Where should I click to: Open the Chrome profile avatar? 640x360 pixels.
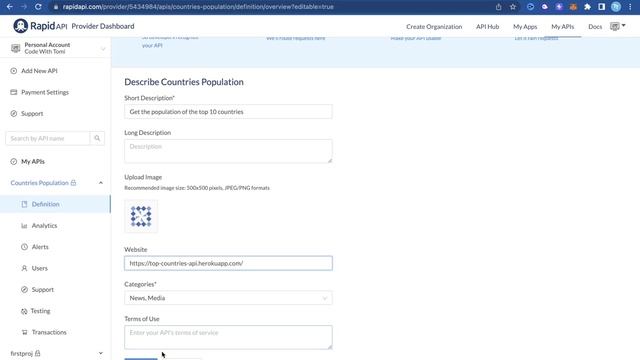point(616,7)
